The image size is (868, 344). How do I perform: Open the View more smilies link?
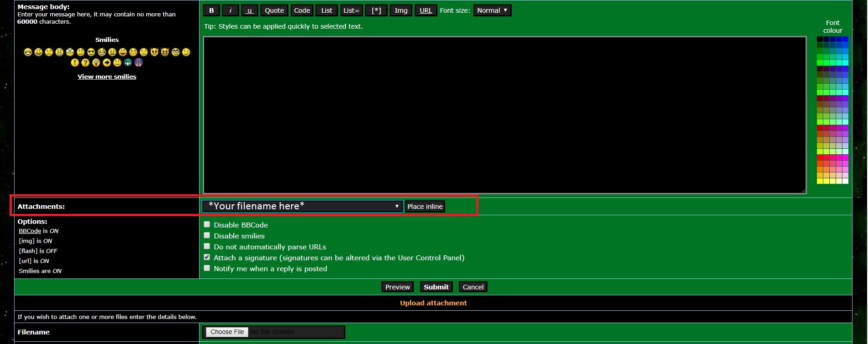click(107, 77)
